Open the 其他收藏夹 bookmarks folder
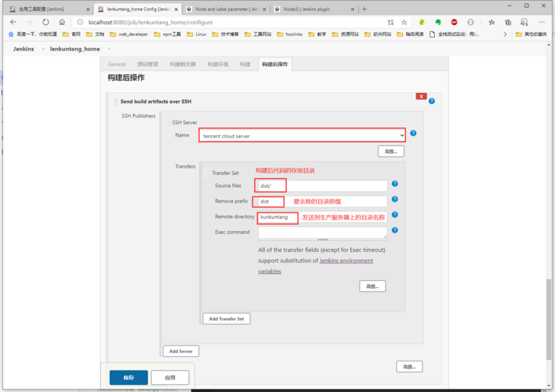This screenshot has height=392, width=555. point(531,35)
